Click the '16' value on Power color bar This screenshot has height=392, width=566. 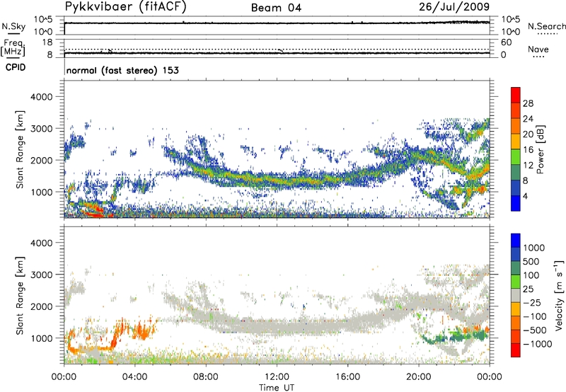click(x=528, y=150)
